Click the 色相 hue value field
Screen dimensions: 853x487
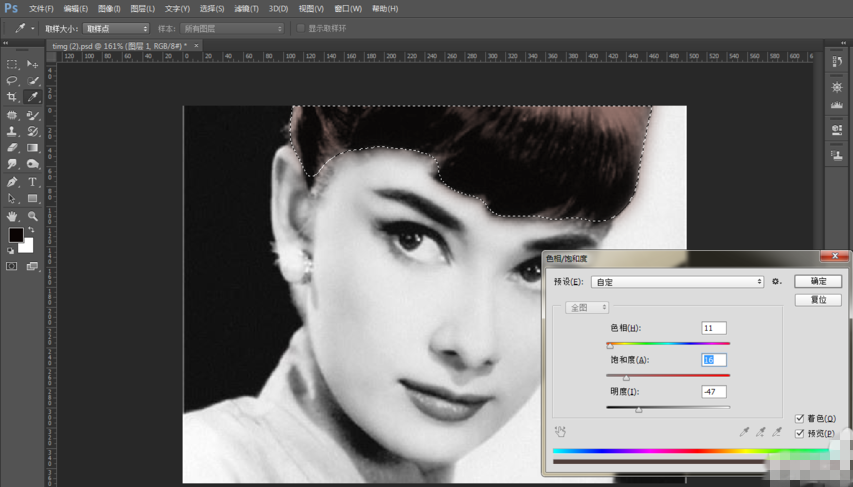[x=714, y=328]
